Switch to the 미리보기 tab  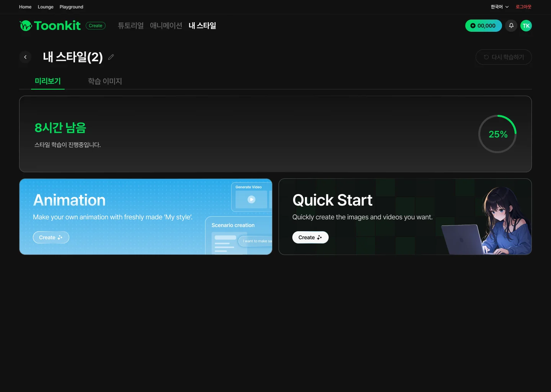click(48, 81)
